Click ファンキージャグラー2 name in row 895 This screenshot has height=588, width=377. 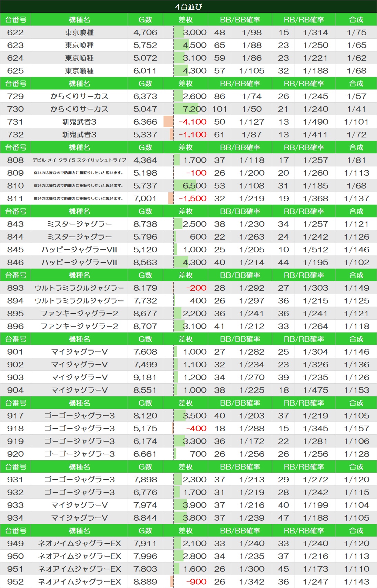click(x=79, y=314)
